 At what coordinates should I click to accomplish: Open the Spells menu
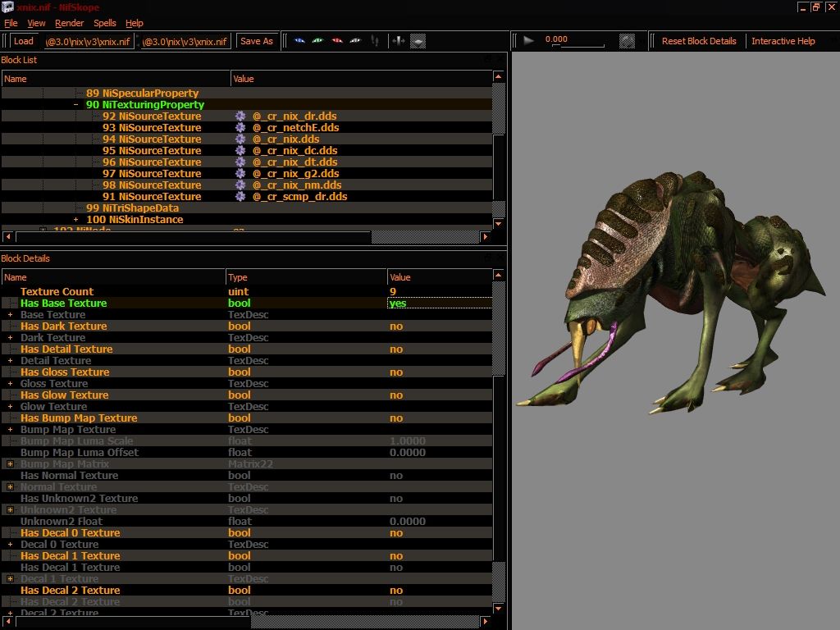[104, 23]
